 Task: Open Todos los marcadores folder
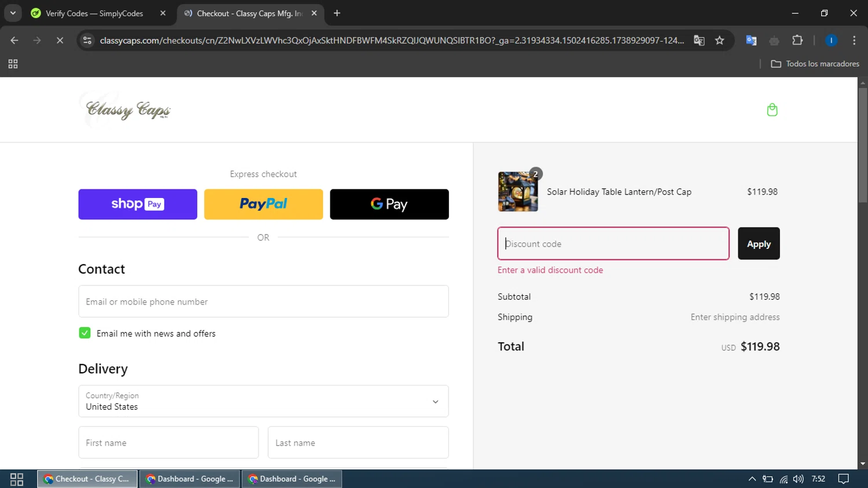tap(815, 64)
